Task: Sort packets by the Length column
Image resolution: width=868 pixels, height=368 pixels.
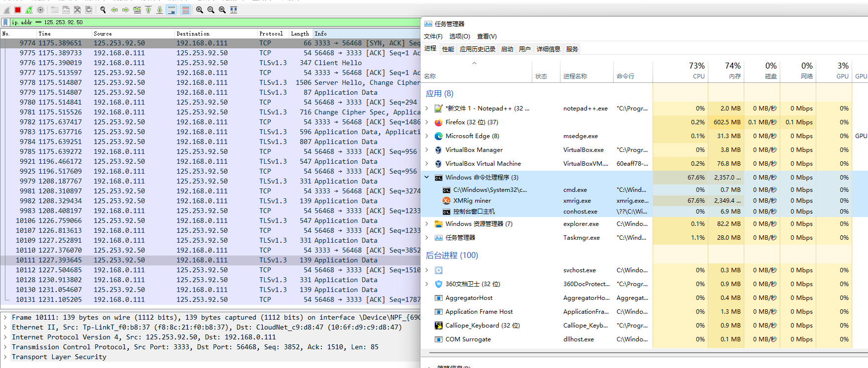Action: [x=300, y=34]
